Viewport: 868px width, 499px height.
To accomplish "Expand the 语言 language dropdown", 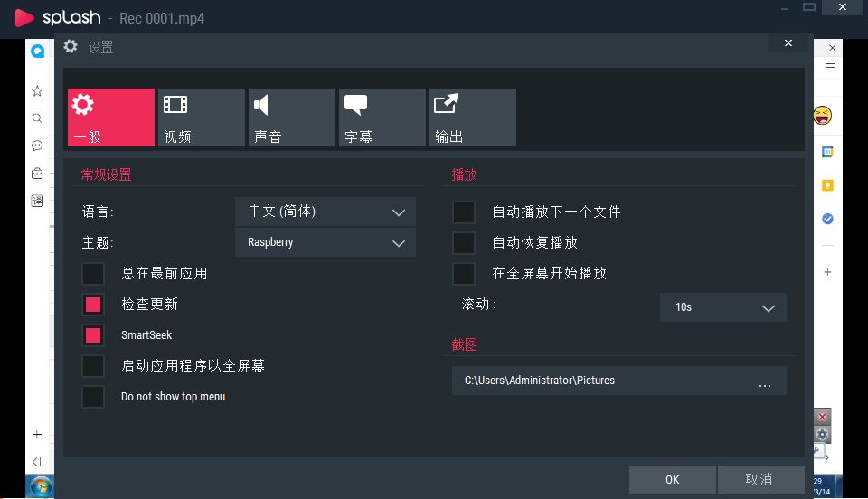I will 325,212.
